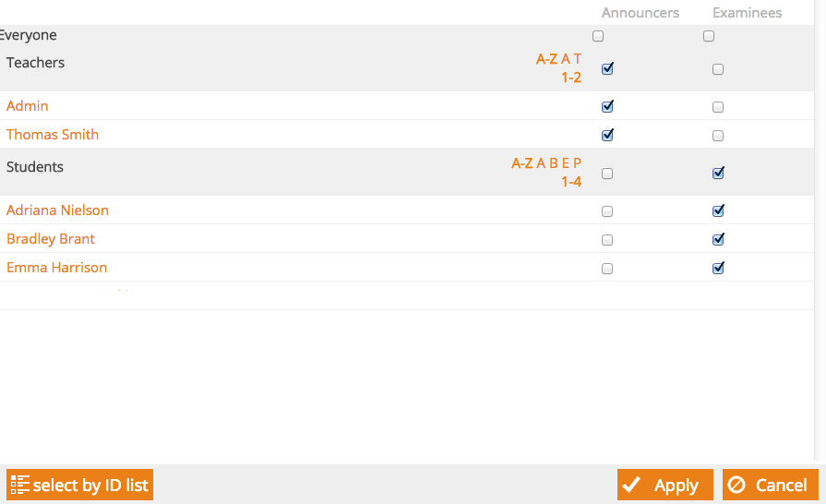Open the Adriana Nielson user link
The image size is (826, 504).
57,210
